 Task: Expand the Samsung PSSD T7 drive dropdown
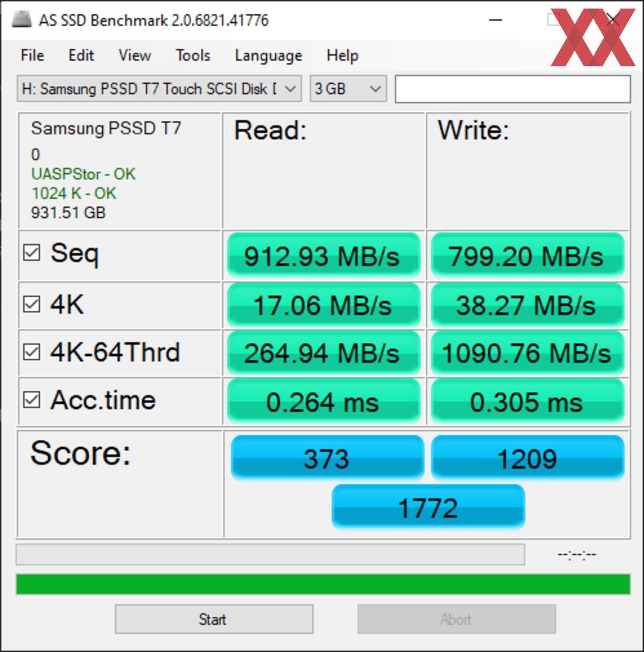tap(159, 89)
